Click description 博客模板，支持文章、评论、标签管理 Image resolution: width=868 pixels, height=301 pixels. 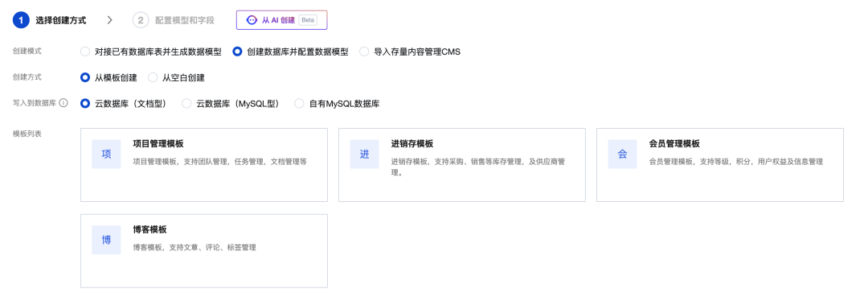194,248
